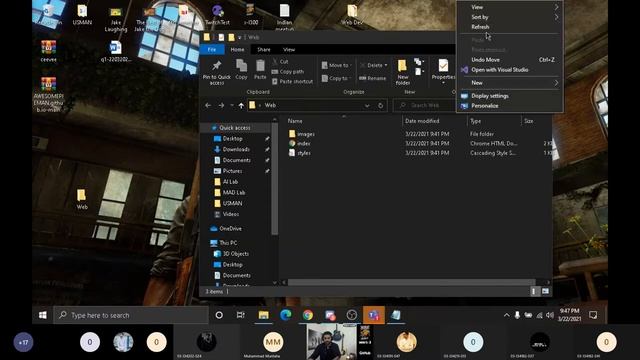Image resolution: width=640 pixels, height=360 pixels.
Task: Expand the address bar history chevron
Action: [367, 105]
